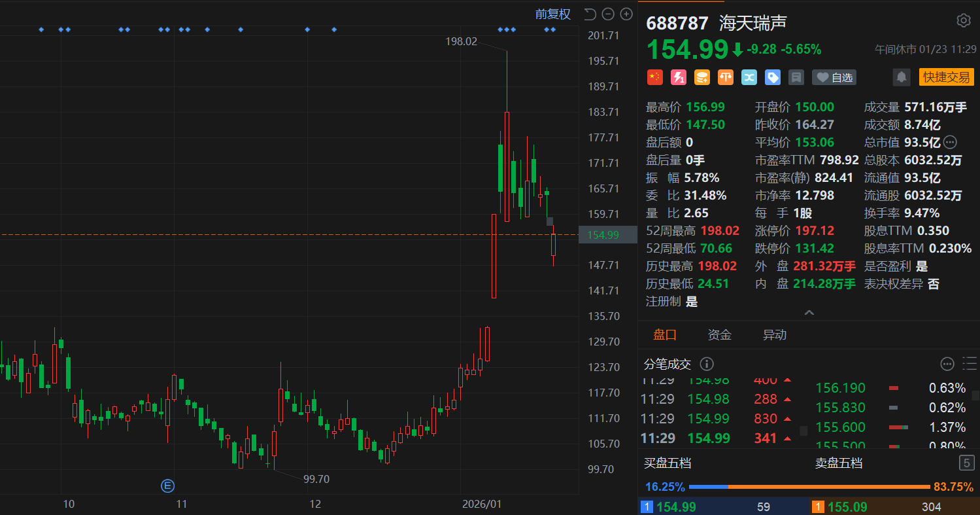The height and width of the screenshot is (515, 980).
Task: Switch to the 异动 tab
Action: (774, 335)
